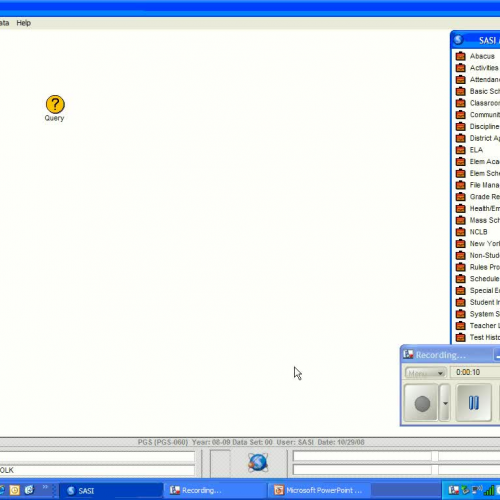The height and width of the screenshot is (500, 500).
Task: Pause the recording
Action: click(x=473, y=403)
